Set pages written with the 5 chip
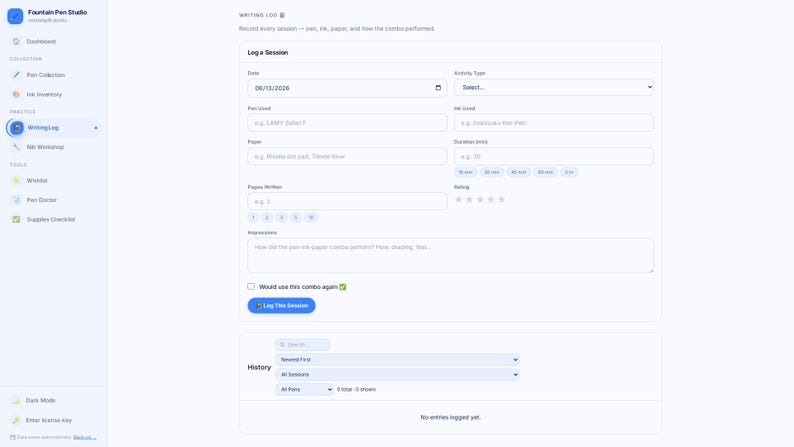 (296, 217)
